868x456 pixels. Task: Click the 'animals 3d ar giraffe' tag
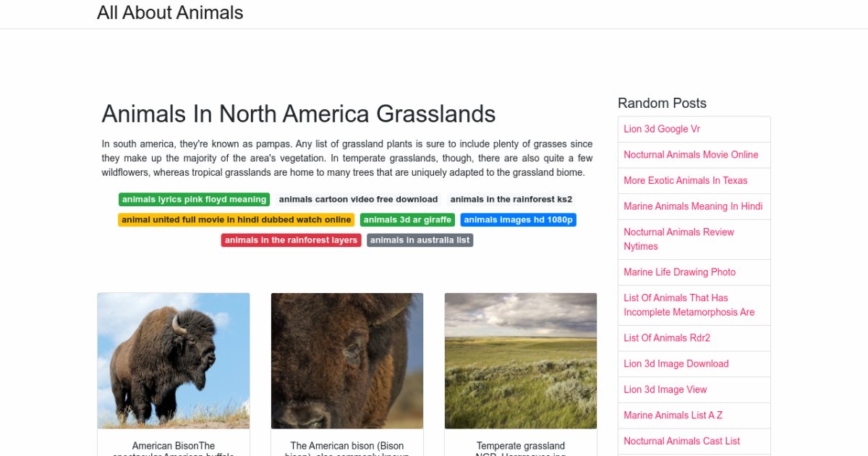pos(407,219)
